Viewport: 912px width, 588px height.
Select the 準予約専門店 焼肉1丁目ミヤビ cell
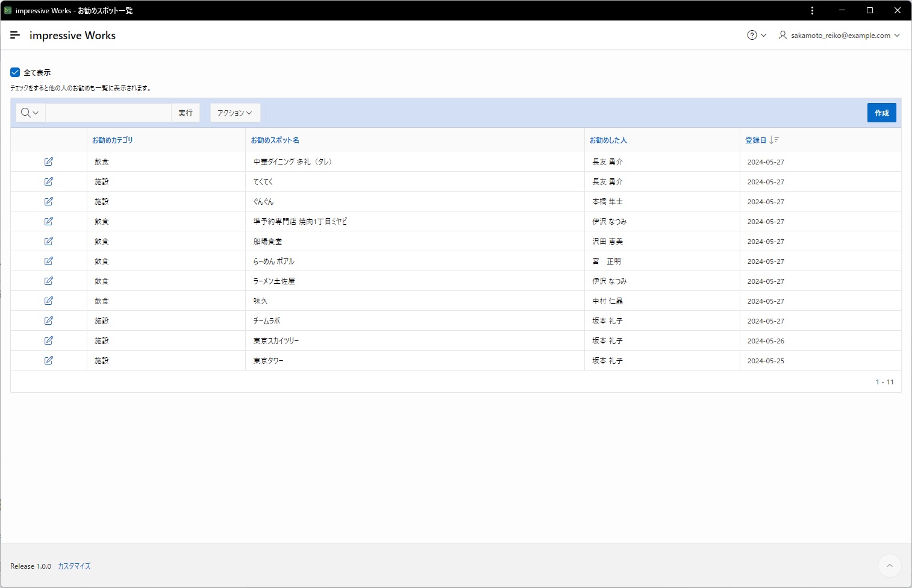(415, 221)
